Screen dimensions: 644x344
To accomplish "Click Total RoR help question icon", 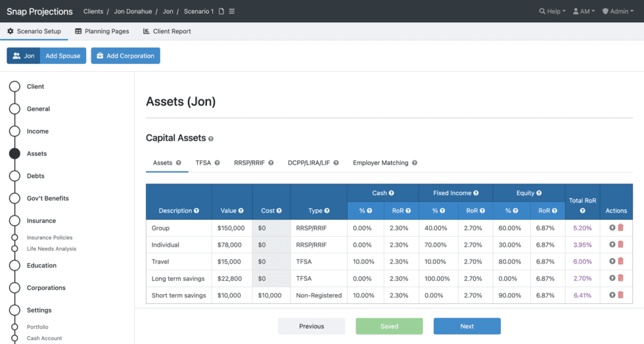I will pyautogui.click(x=582, y=210).
